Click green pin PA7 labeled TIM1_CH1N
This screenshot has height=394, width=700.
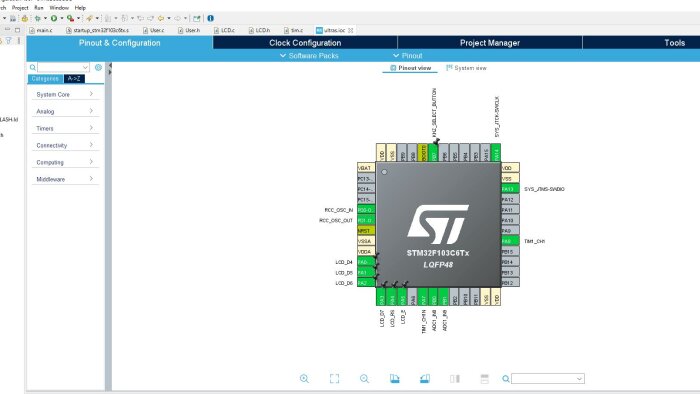pyautogui.click(x=422, y=297)
